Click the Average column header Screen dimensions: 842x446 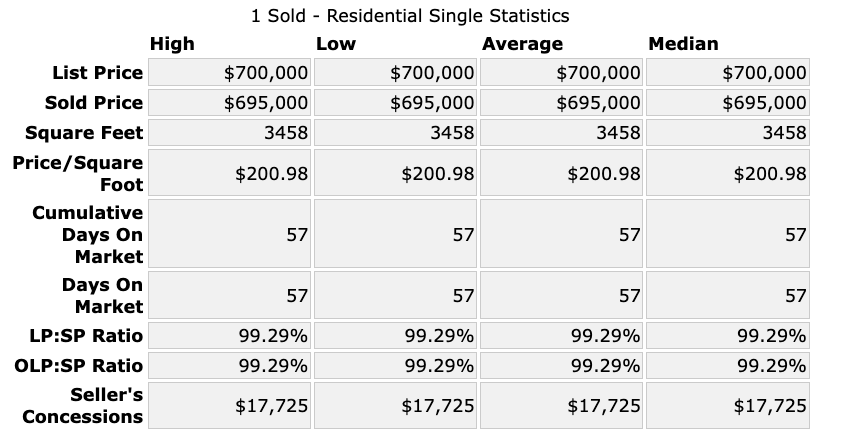[x=522, y=44]
